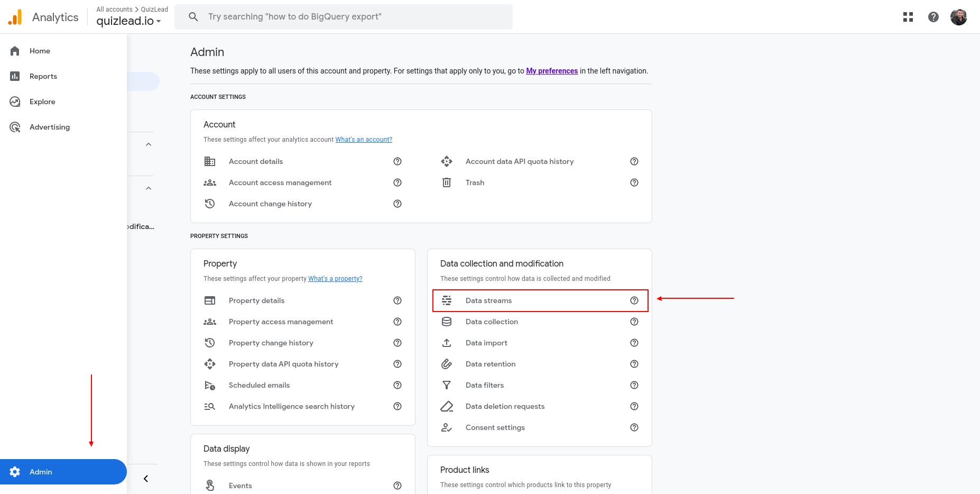
Task: Click the Advertising target icon
Action: pos(15,127)
